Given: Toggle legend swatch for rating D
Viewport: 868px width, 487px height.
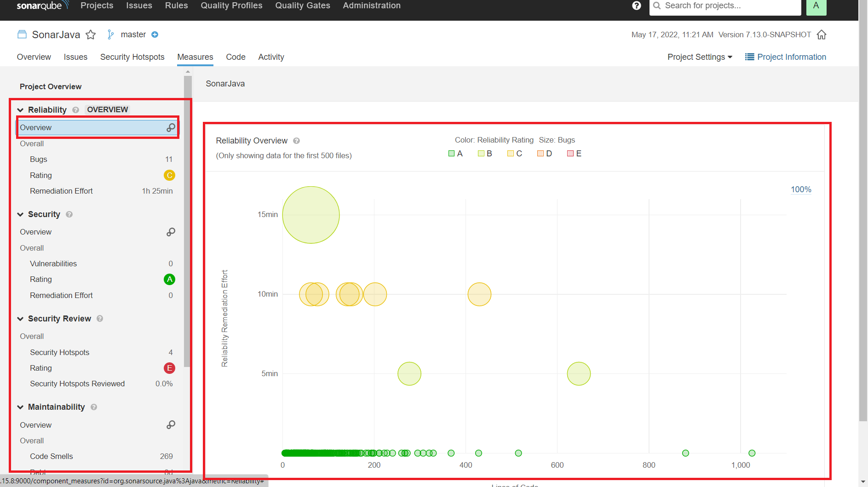Looking at the screenshot, I should (540, 154).
